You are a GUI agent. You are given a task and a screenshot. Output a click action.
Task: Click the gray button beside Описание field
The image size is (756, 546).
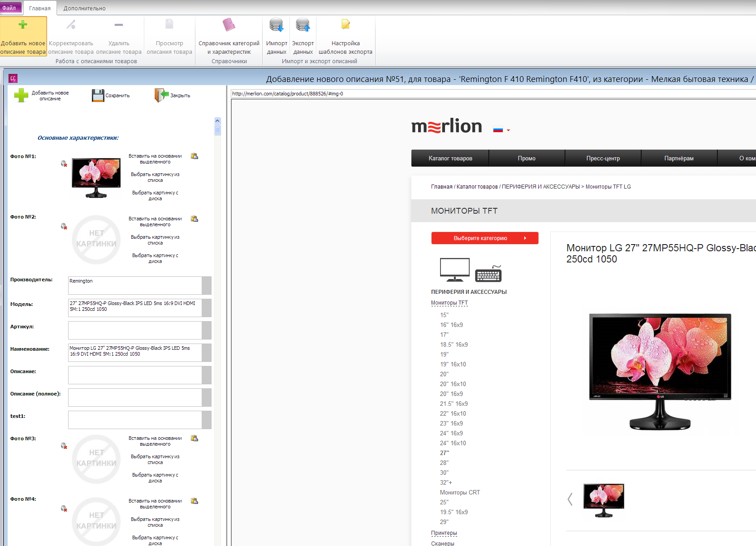pyautogui.click(x=207, y=375)
